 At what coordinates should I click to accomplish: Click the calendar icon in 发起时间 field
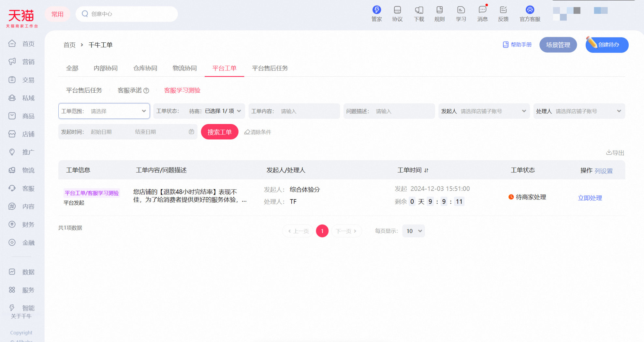pyautogui.click(x=191, y=132)
